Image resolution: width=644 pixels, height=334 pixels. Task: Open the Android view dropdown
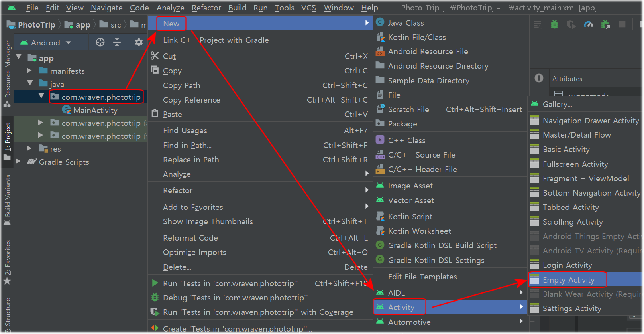click(x=46, y=42)
